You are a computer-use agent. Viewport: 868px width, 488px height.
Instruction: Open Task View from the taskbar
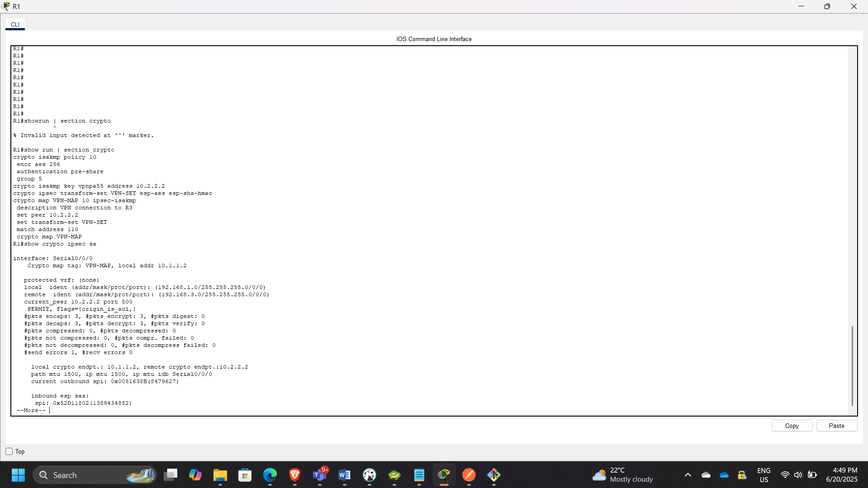pyautogui.click(x=171, y=475)
